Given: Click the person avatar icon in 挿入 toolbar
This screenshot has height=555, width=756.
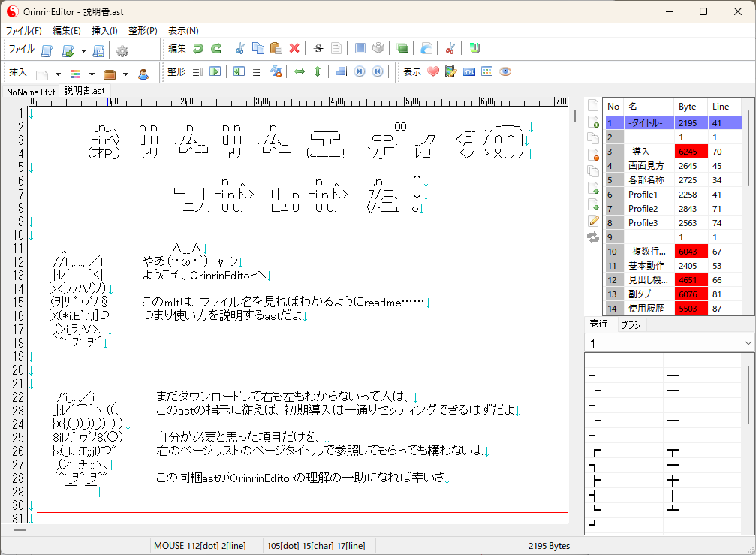Looking at the screenshot, I should coord(143,74).
